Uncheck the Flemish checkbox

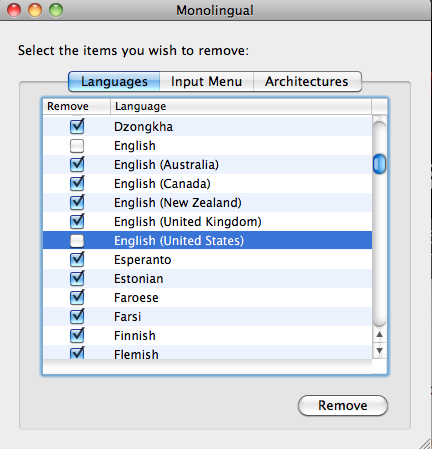pyautogui.click(x=77, y=353)
